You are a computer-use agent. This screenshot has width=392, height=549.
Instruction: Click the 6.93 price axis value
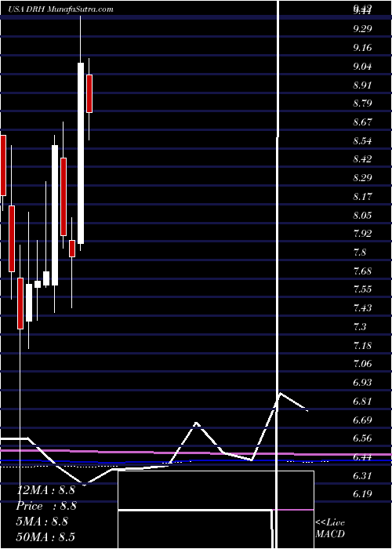(362, 383)
